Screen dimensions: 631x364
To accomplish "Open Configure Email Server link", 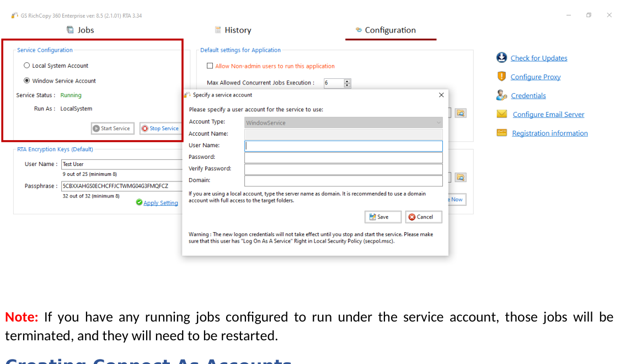I will click(x=548, y=115).
